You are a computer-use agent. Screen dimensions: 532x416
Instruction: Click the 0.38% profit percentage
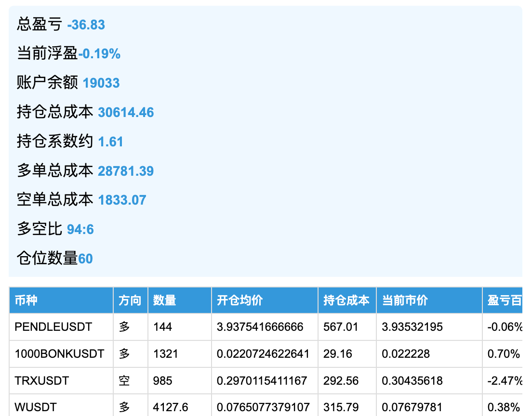[x=504, y=407]
